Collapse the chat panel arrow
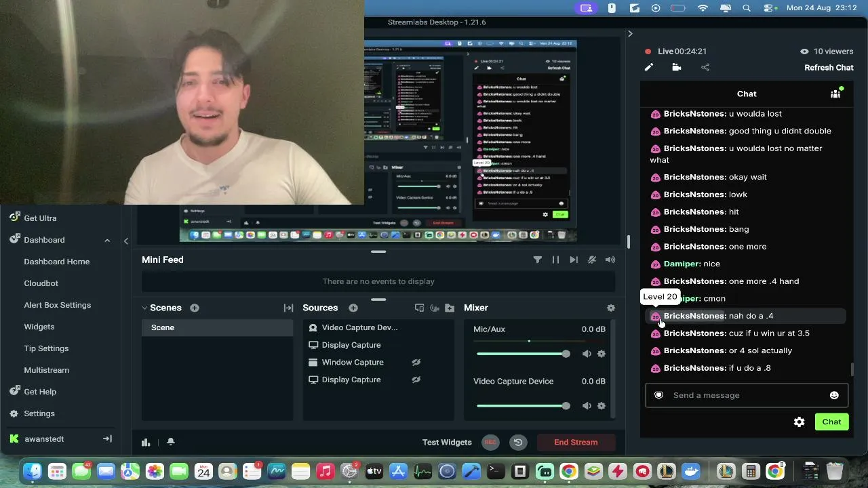Viewport: 868px width, 488px height. tap(630, 33)
